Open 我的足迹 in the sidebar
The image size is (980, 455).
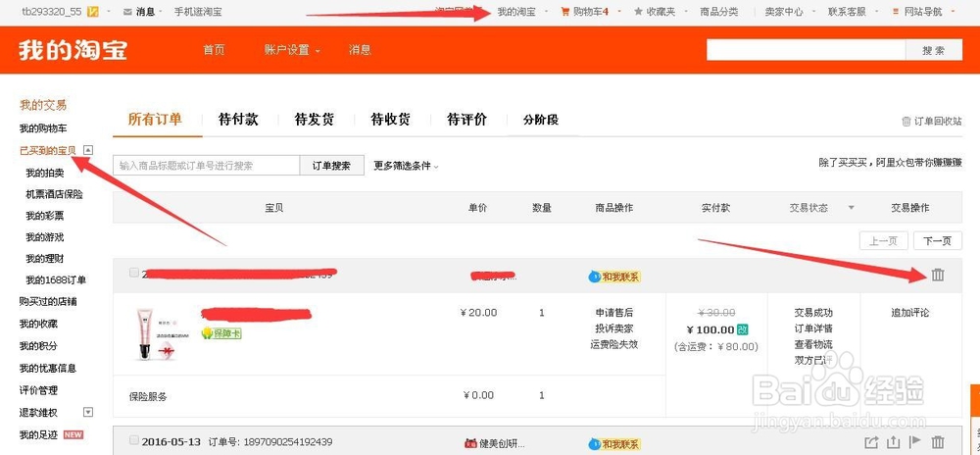(38, 434)
